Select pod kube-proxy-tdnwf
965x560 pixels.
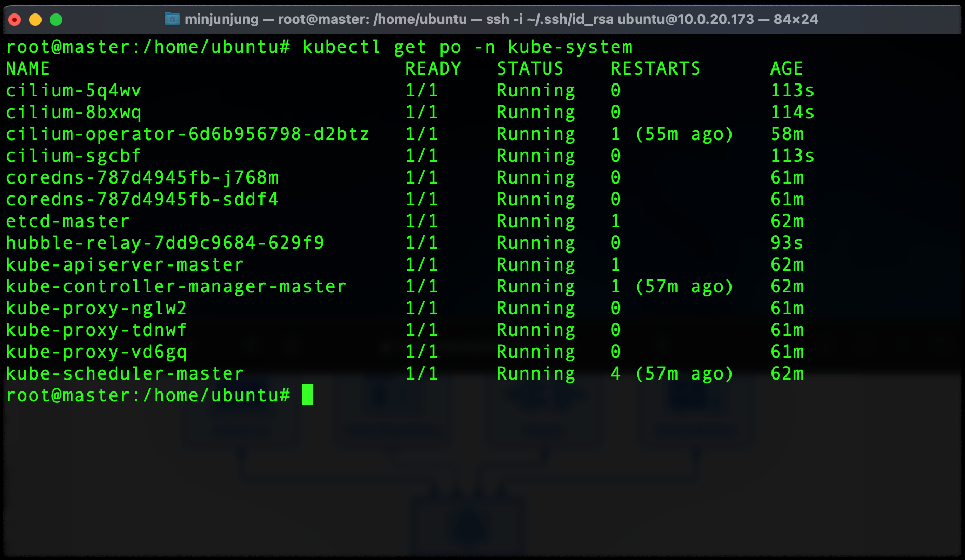96,330
